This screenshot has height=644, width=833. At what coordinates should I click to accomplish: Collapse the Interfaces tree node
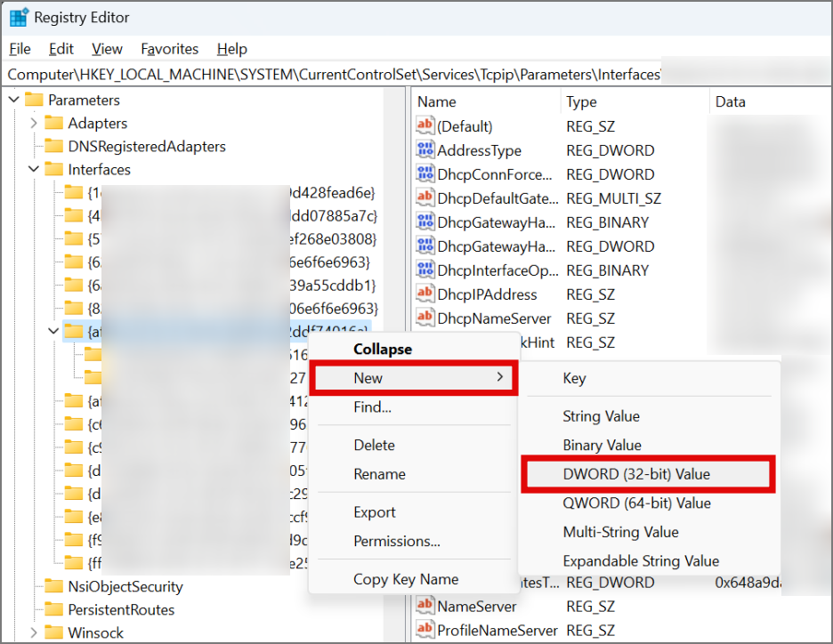[34, 169]
